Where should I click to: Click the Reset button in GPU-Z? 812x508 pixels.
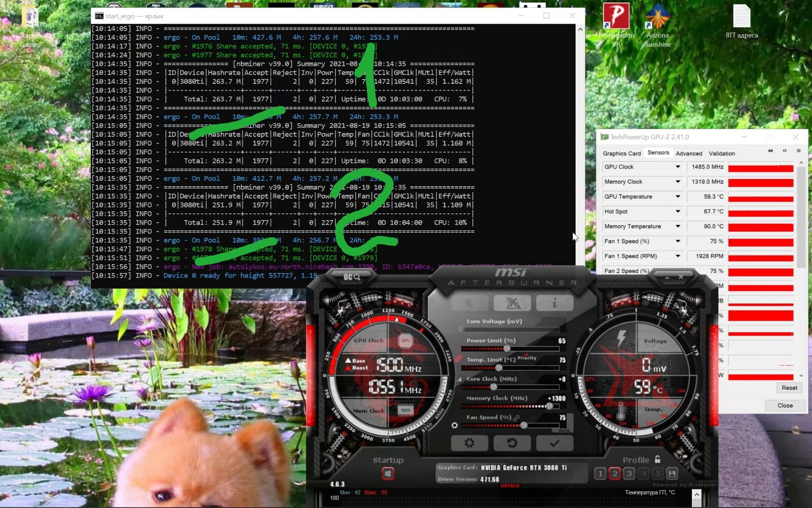point(789,388)
